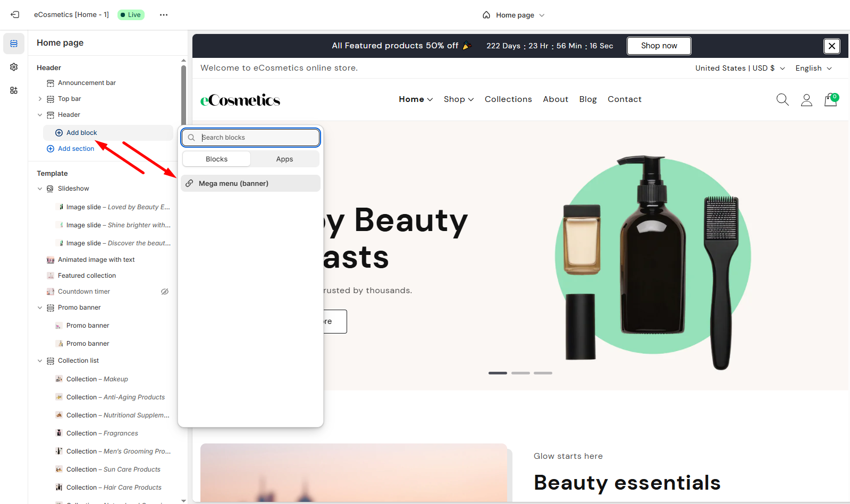
Task: Open the Sections panel icon in sidebar
Action: click(14, 44)
